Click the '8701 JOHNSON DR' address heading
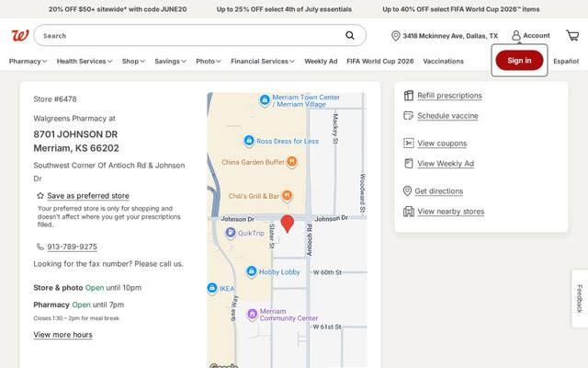Image resolution: width=588 pixels, height=368 pixels. click(75, 134)
